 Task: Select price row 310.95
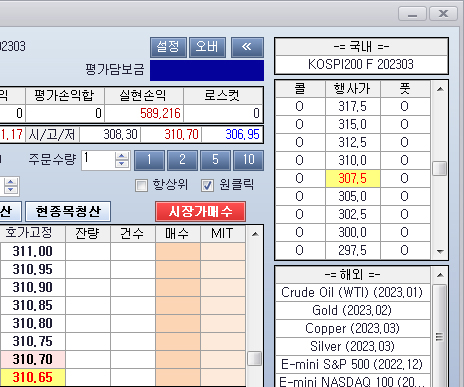[33, 269]
